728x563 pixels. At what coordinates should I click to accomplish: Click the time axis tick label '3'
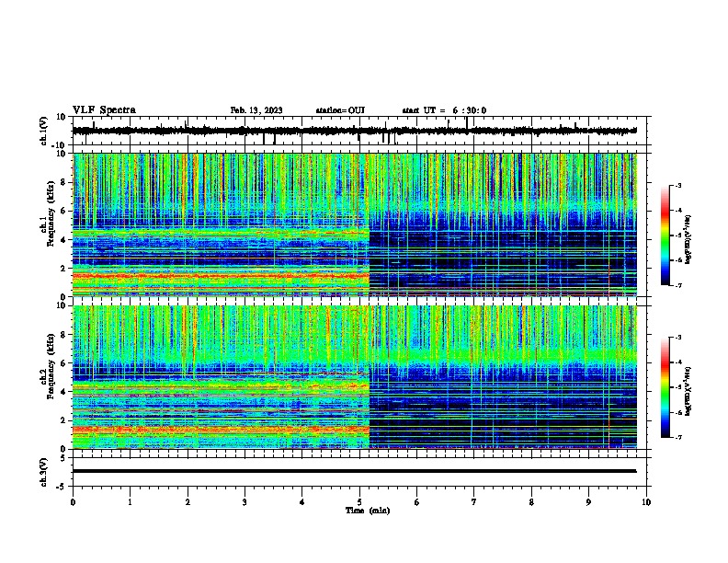tap(245, 502)
